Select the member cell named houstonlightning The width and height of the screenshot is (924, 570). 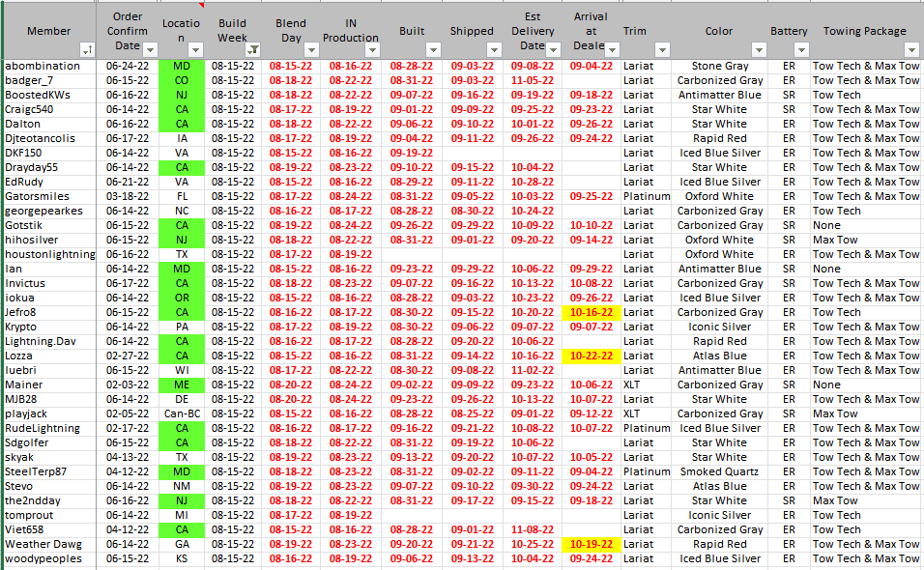point(50,254)
